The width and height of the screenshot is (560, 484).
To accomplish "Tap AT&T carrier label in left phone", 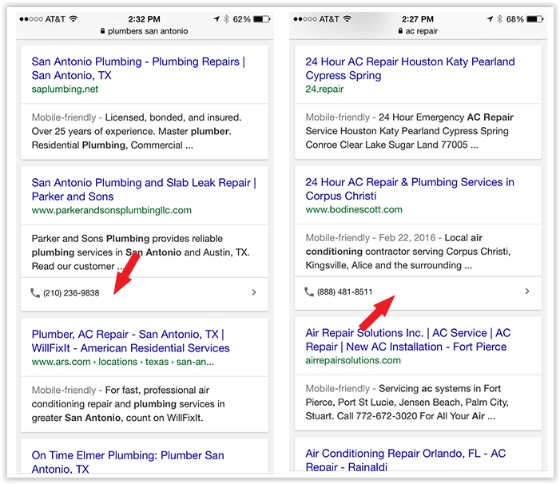I will click(55, 19).
